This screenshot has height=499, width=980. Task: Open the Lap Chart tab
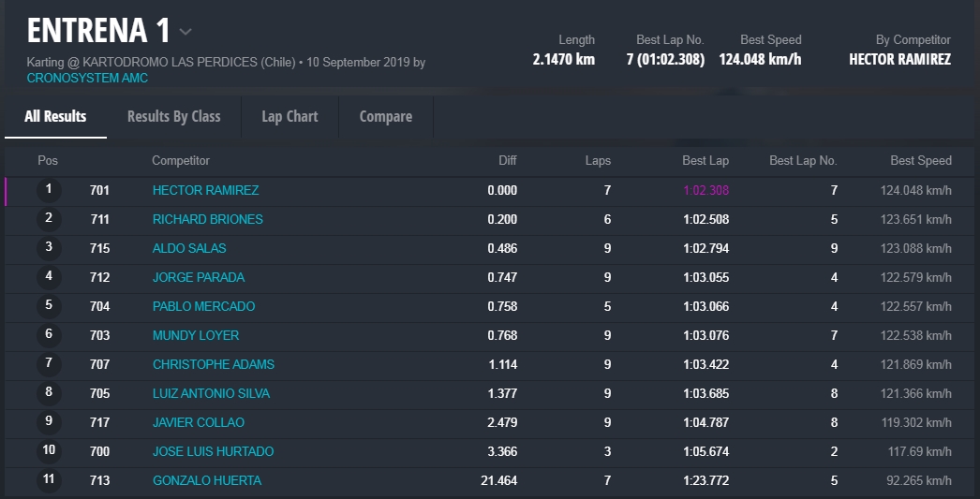[x=290, y=116]
